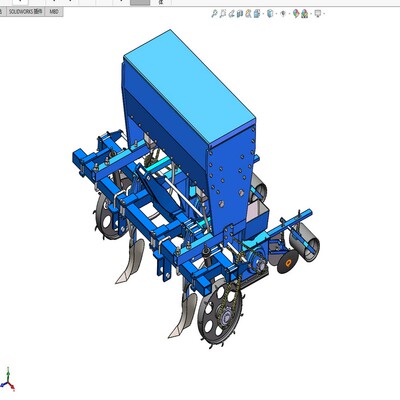Select the light blue hopper lid
The image size is (400, 400).
[x=190, y=87]
